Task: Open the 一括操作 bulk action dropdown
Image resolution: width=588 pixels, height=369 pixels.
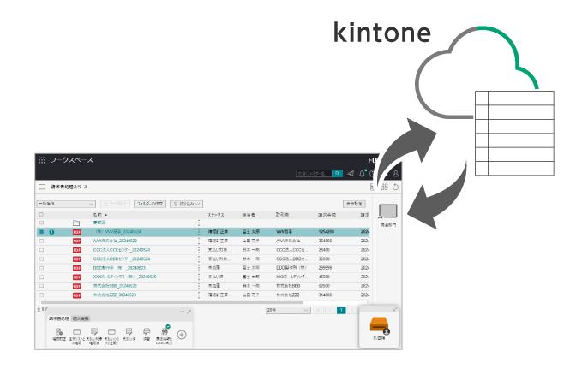Action: 66,204
